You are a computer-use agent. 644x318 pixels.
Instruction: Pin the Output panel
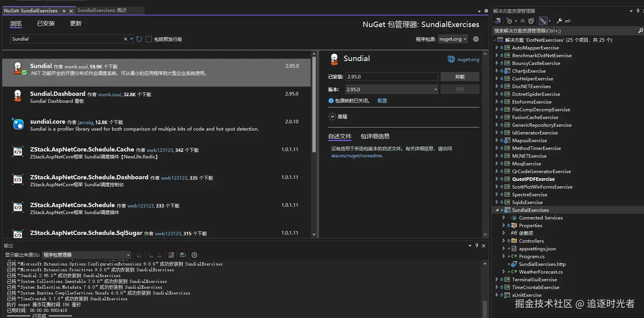[x=477, y=245]
